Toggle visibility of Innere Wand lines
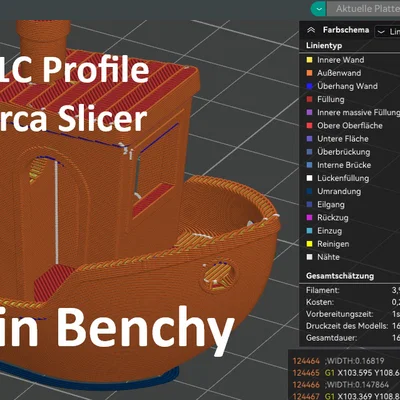Viewport: 400px width, 400px height. point(340,60)
